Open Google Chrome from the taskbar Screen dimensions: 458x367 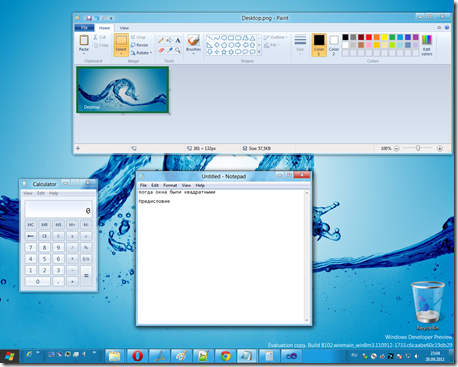pos(225,356)
